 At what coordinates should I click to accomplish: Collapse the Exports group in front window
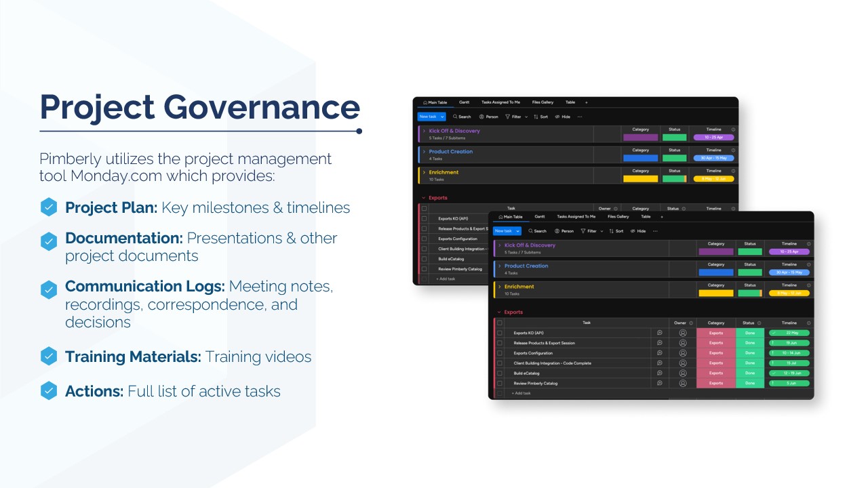tap(500, 312)
